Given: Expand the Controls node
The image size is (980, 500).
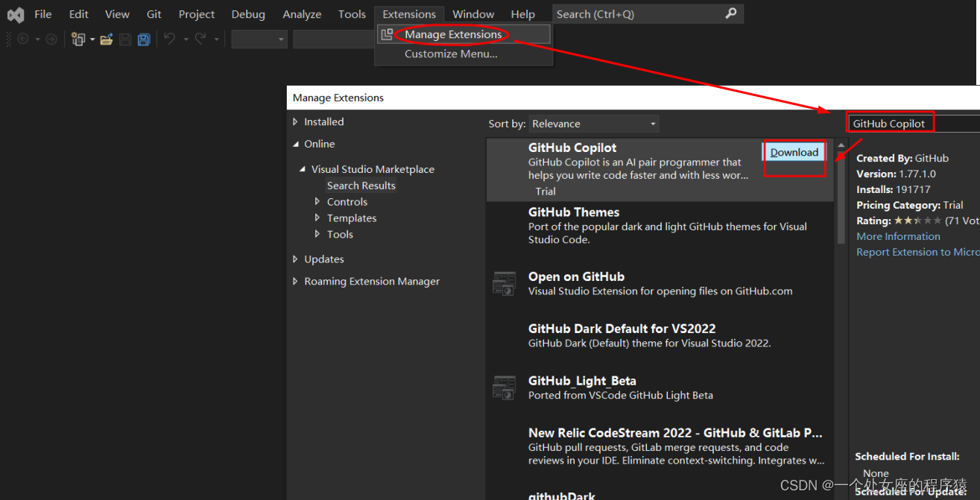Looking at the screenshot, I should click(318, 202).
